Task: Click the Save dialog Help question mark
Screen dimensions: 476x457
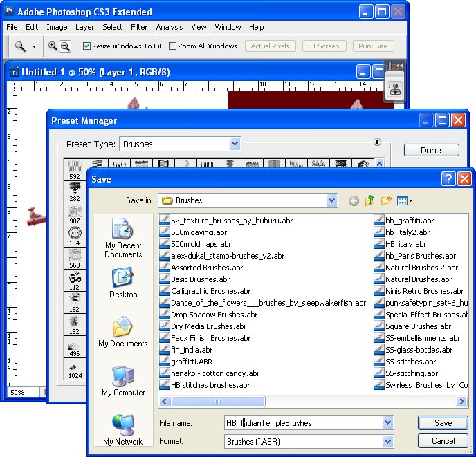Action: 448,179
